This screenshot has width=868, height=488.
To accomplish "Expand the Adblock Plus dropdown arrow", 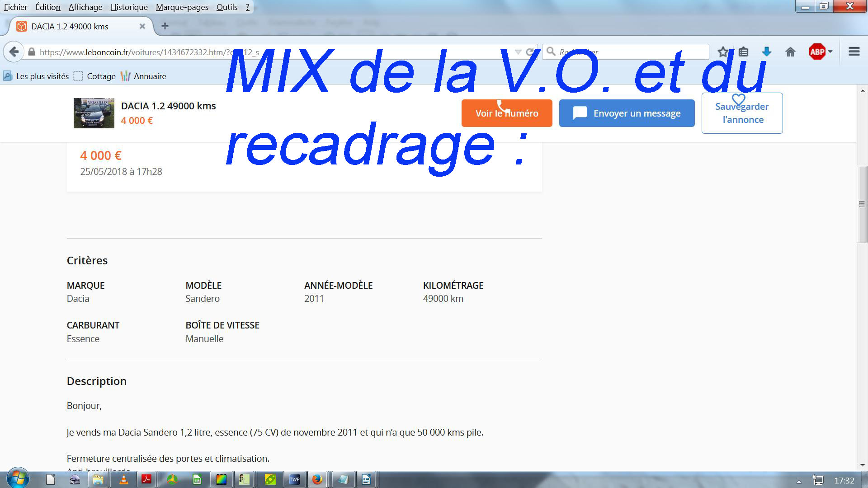I will tap(830, 52).
